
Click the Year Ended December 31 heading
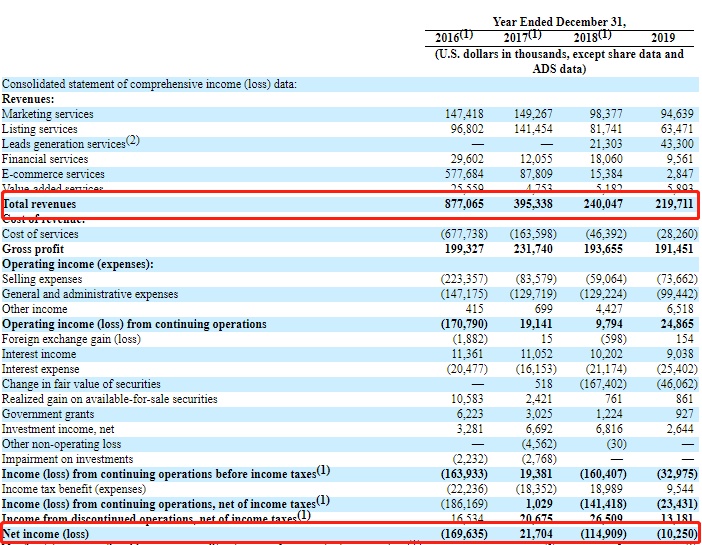click(x=559, y=21)
